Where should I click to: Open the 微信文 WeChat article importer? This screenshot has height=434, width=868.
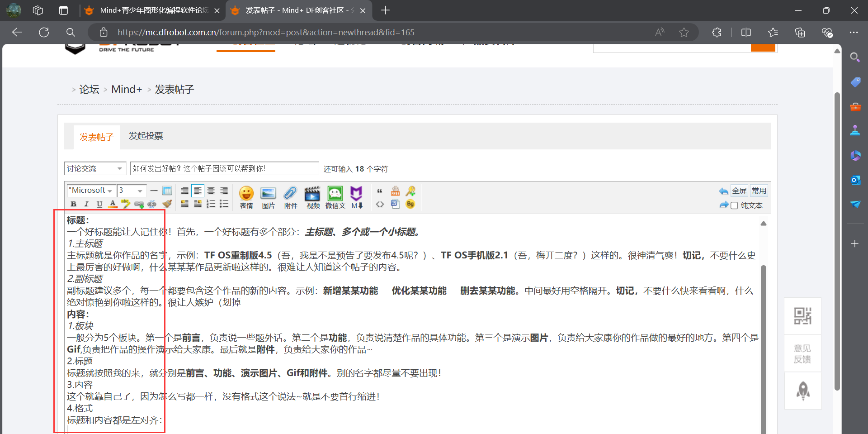click(x=335, y=197)
